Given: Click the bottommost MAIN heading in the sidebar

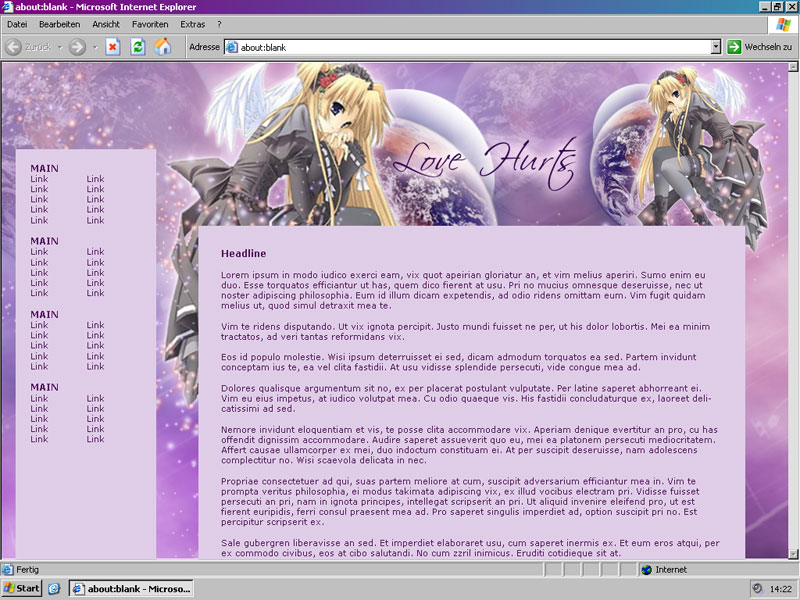Looking at the screenshot, I should pyautogui.click(x=44, y=387).
